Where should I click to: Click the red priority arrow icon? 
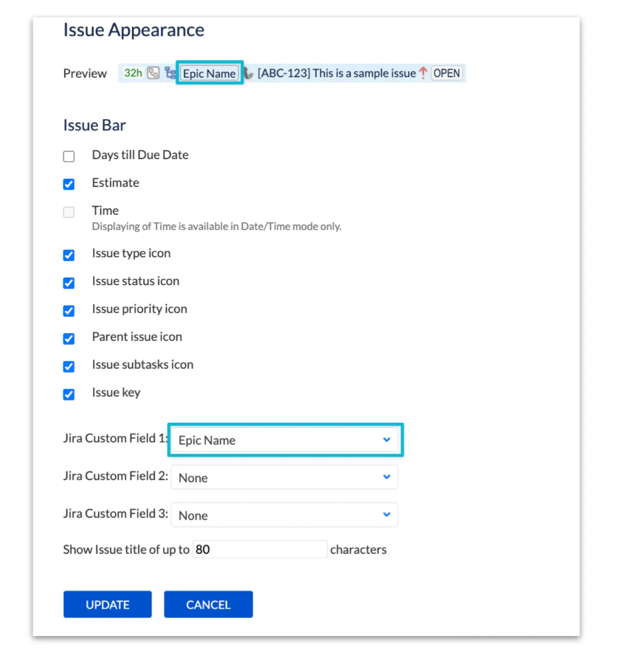click(423, 73)
